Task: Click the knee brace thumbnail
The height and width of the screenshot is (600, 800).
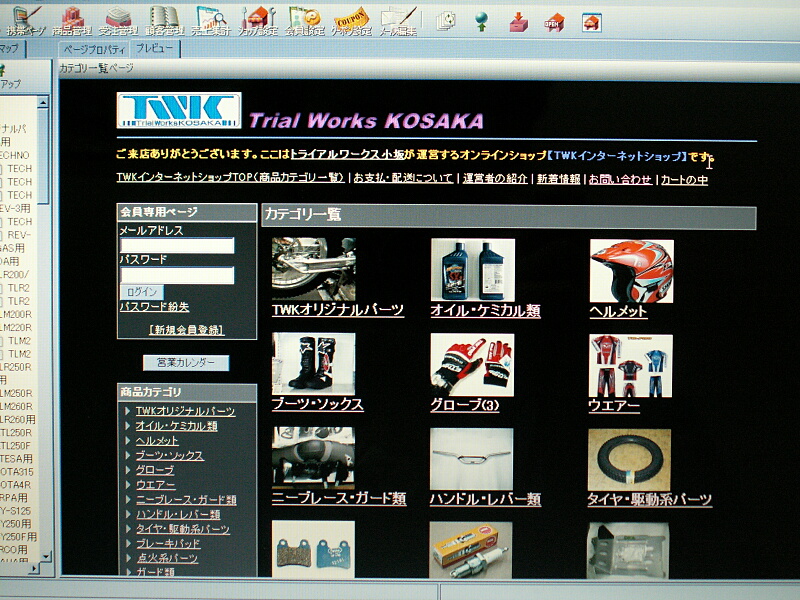Action: tap(313, 458)
